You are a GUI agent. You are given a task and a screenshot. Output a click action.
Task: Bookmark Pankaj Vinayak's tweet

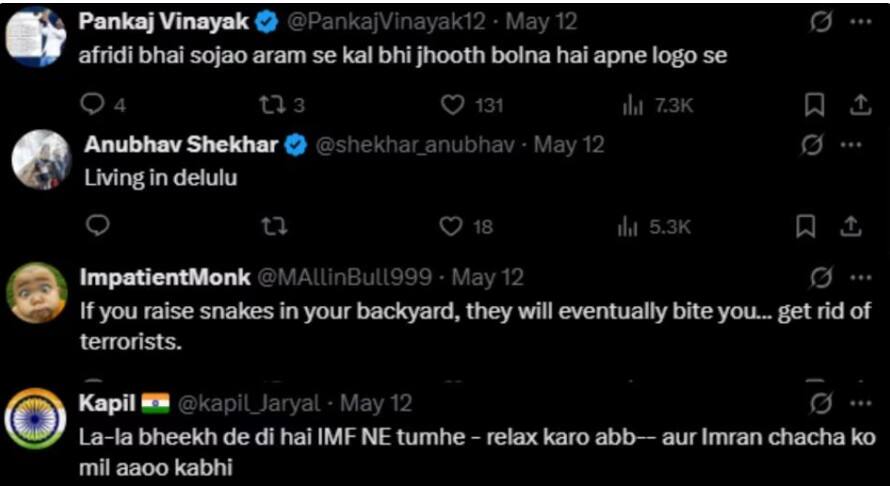click(814, 105)
